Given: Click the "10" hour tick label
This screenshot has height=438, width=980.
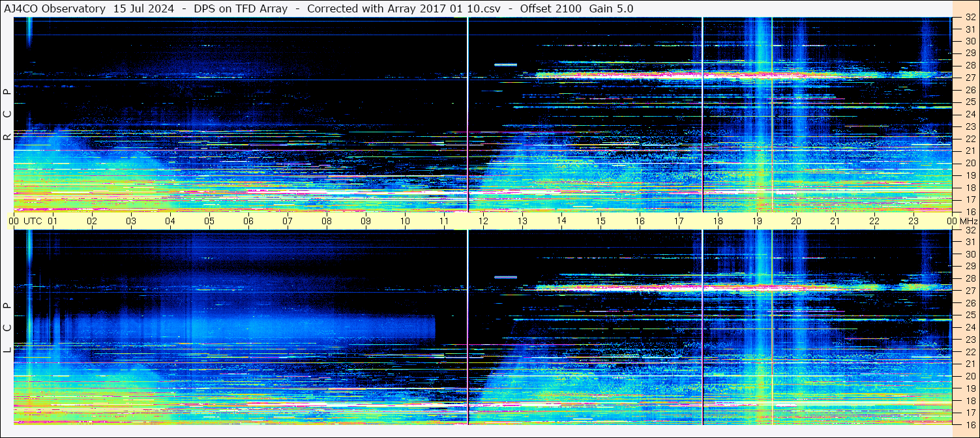Looking at the screenshot, I should click(x=406, y=221).
